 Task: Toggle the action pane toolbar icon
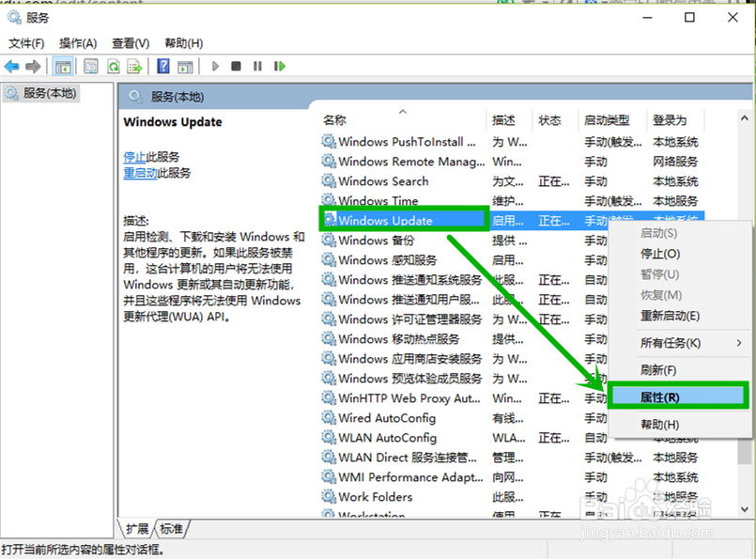coord(185,66)
